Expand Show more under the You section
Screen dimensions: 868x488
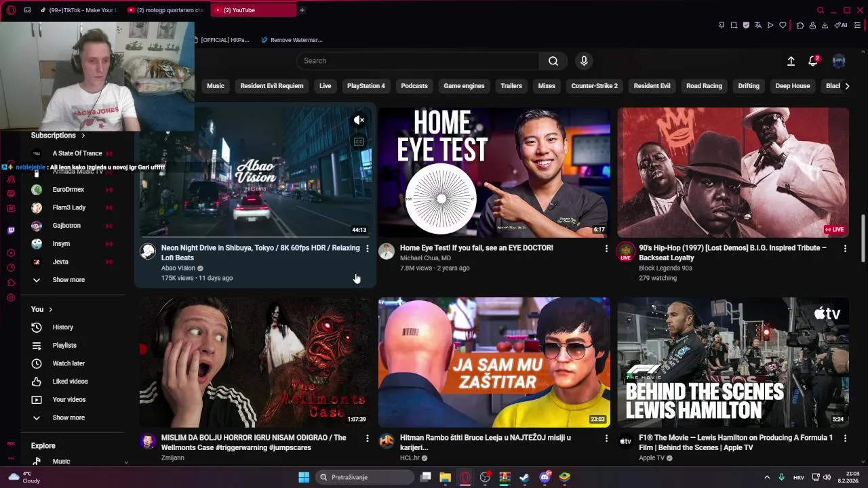68,418
